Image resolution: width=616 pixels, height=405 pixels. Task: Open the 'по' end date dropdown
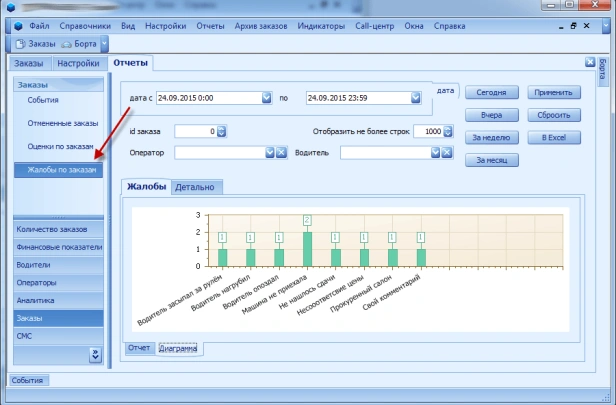(x=412, y=98)
